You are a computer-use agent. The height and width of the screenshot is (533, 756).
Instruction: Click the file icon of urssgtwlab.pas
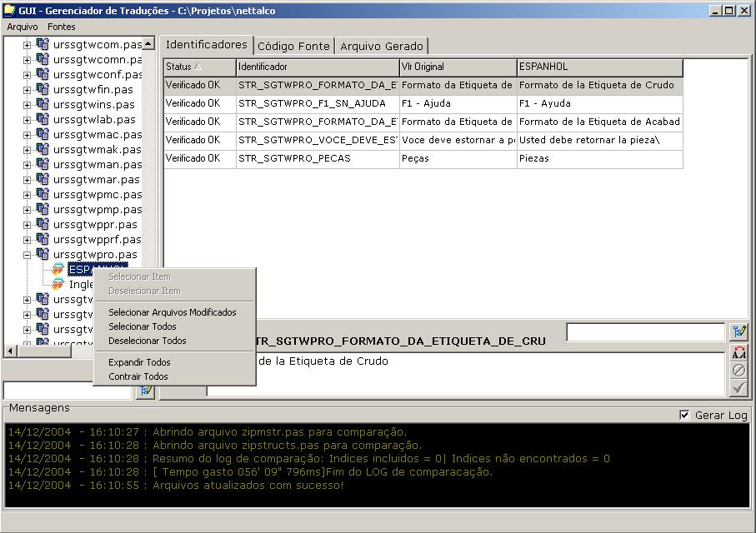tap(43, 119)
